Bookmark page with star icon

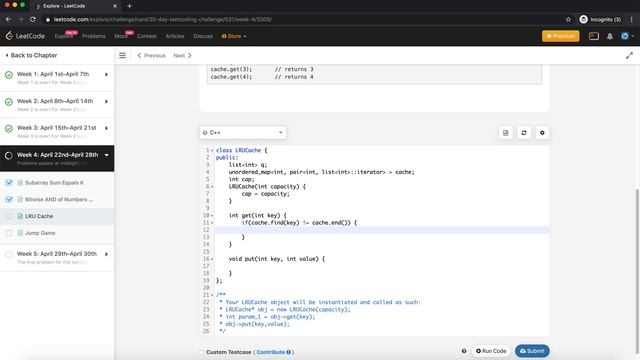pos(568,19)
